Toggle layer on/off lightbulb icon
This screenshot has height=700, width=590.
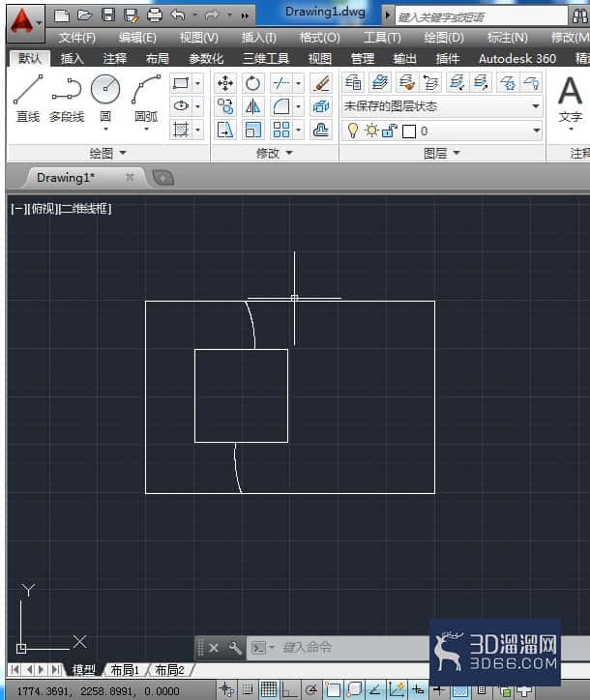[x=353, y=131]
